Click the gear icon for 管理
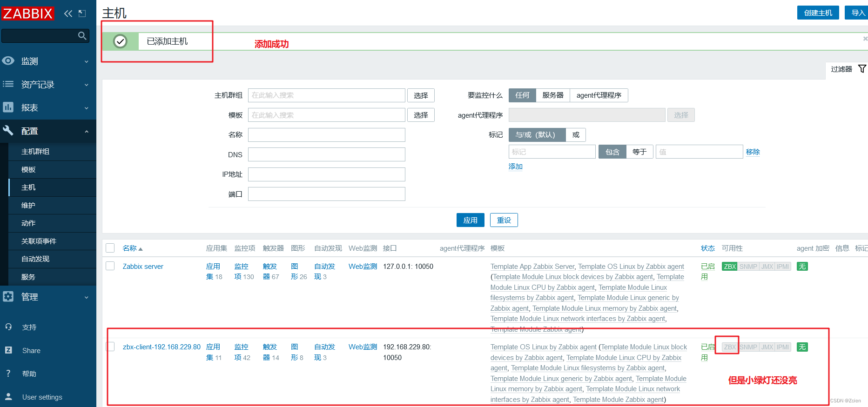The width and height of the screenshot is (868, 407). (x=8, y=297)
